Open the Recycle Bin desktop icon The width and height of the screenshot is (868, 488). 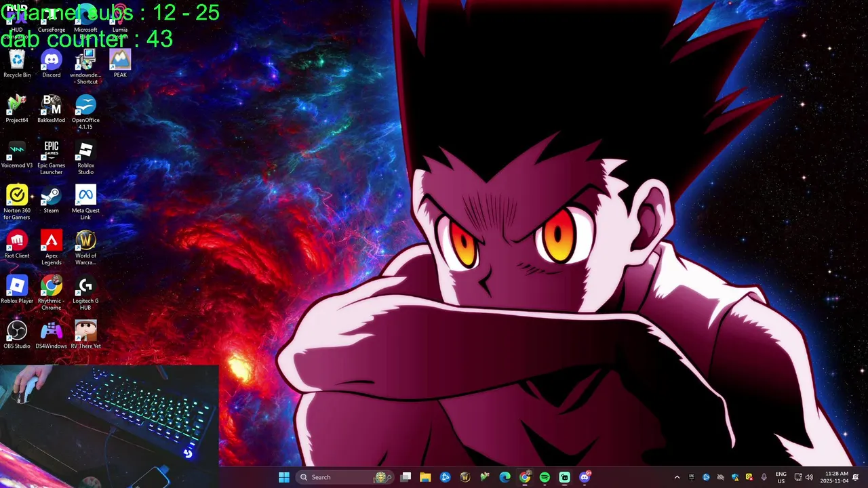click(17, 64)
